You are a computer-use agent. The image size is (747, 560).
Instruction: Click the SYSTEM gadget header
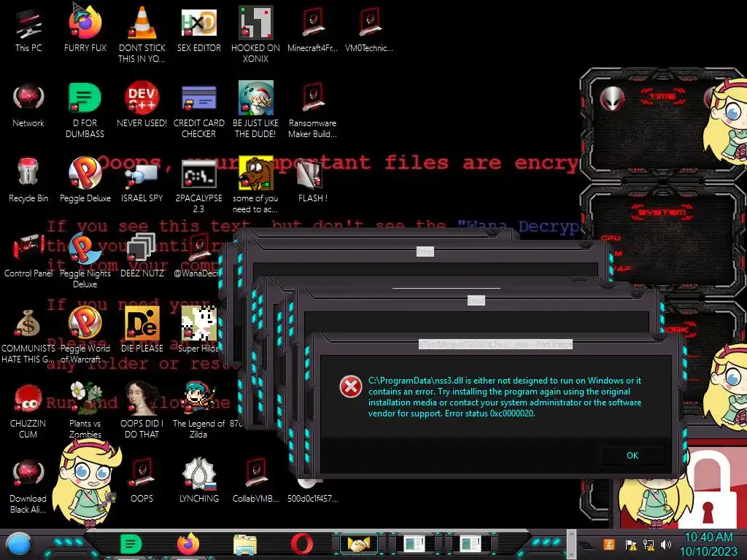coord(662,212)
